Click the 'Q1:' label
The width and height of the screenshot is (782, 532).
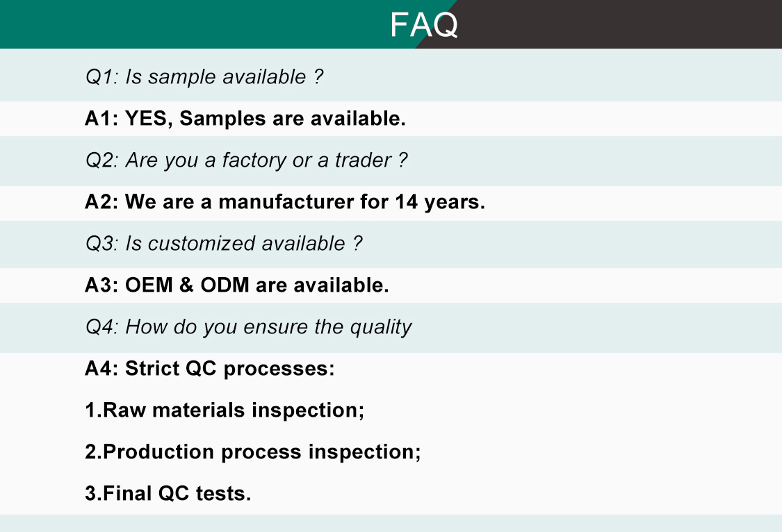click(102, 76)
